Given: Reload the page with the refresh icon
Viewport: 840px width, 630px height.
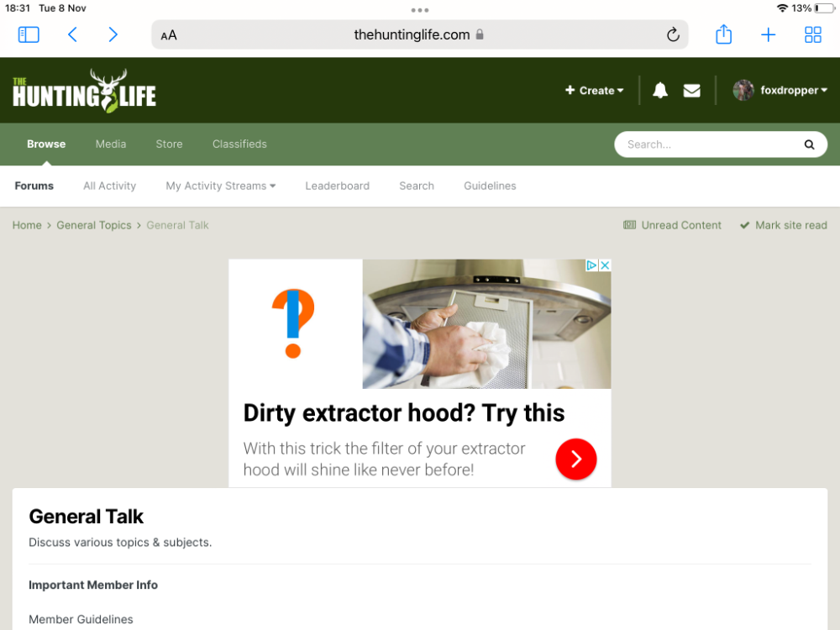Looking at the screenshot, I should coord(673,34).
